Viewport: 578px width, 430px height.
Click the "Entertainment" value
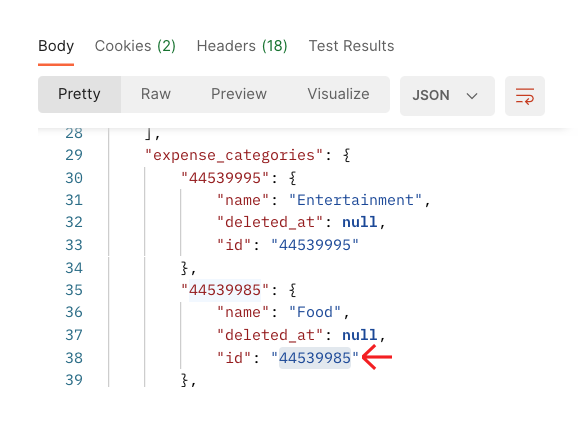pos(355,200)
